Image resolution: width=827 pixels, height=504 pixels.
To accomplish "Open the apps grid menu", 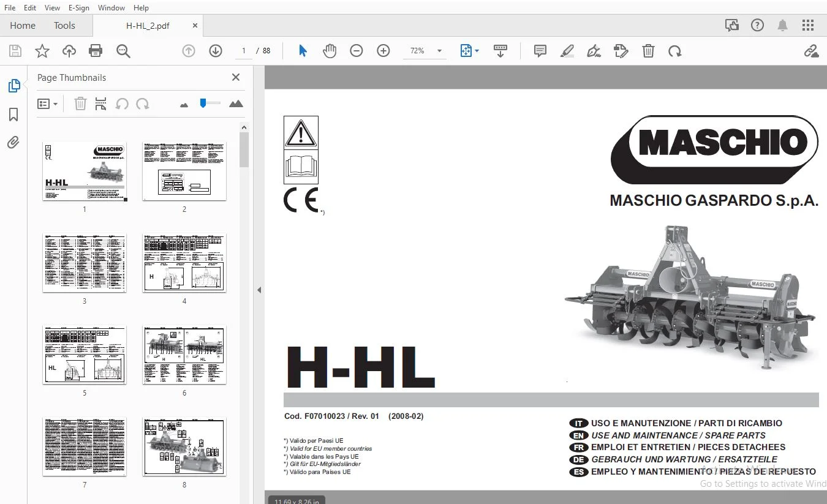I will [x=808, y=25].
